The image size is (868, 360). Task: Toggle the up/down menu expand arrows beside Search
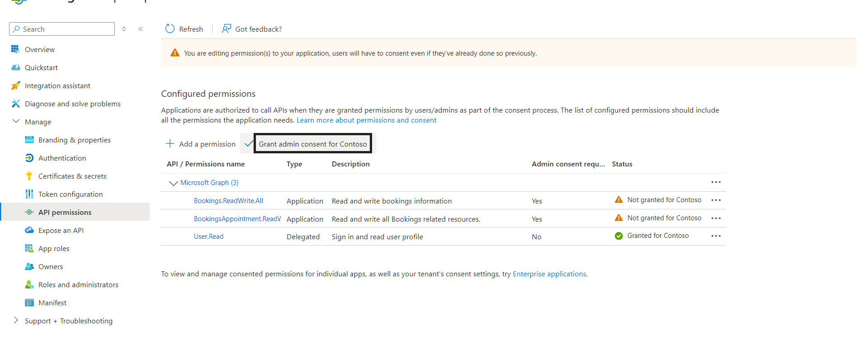(124, 29)
